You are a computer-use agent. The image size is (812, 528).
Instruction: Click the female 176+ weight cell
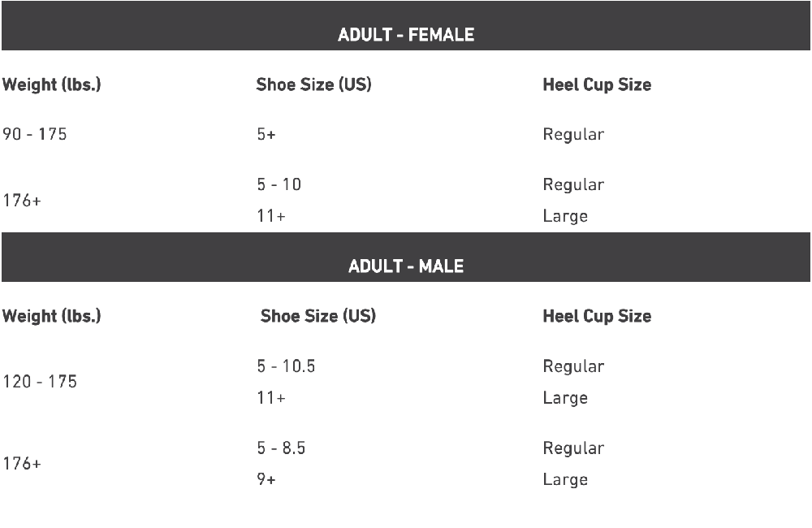tap(22, 200)
